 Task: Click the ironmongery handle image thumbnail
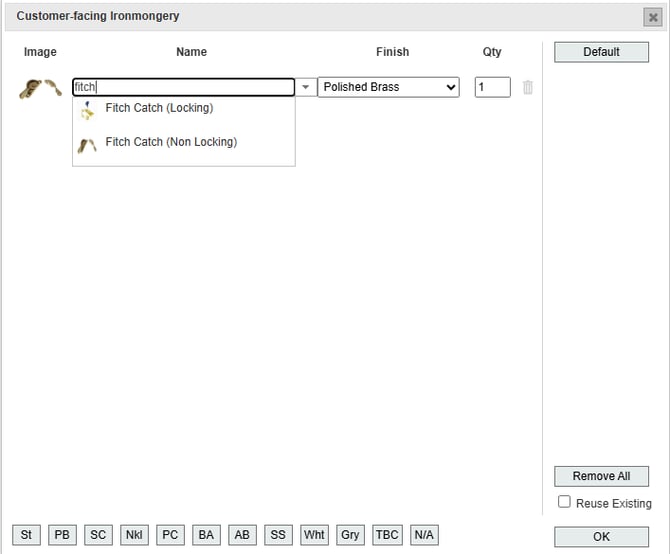pos(40,88)
